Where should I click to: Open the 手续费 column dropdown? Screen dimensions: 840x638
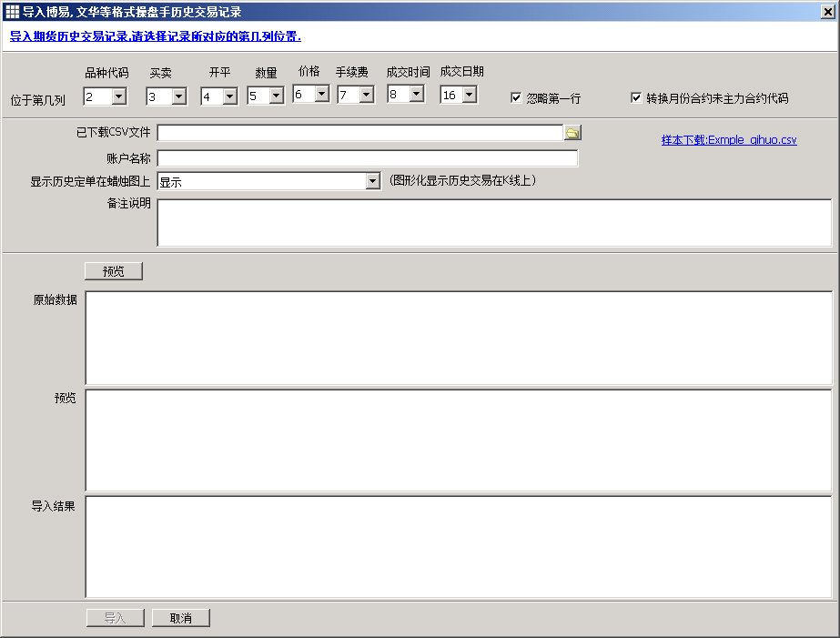366,94
